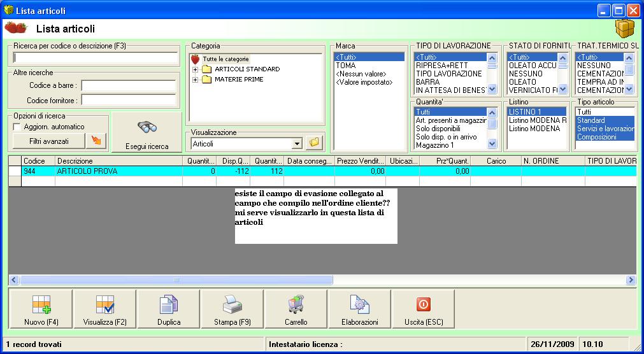Click in the Ricerca per codice o descrizione field
The width and height of the screenshot is (644, 354).
96,58
